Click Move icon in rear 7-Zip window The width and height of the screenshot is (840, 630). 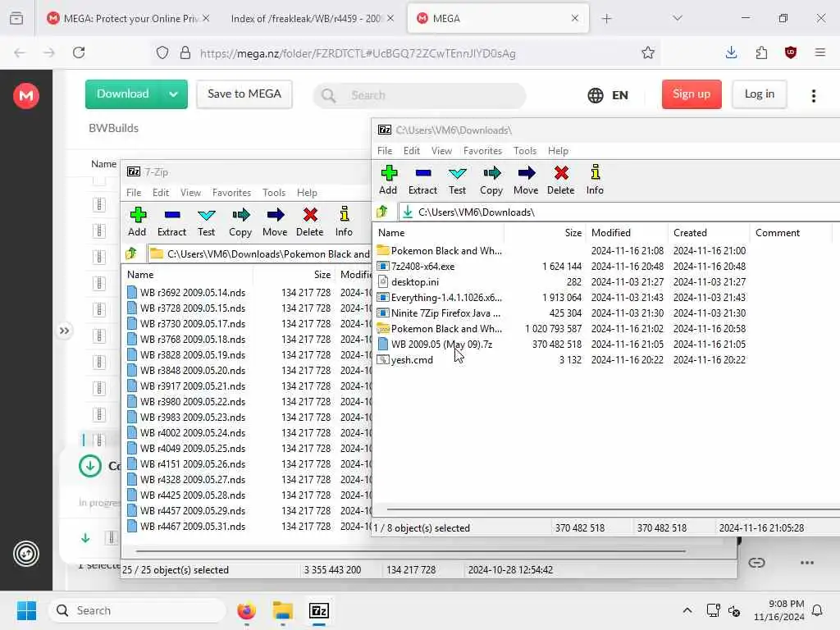pos(276,215)
